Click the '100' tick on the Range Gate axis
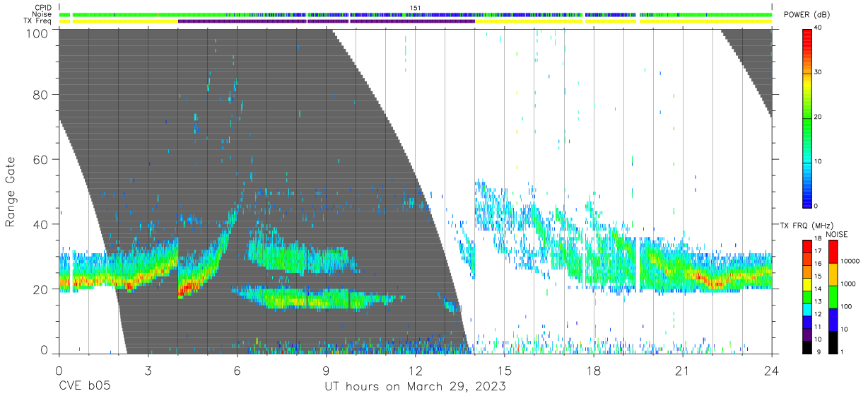 click(37, 33)
